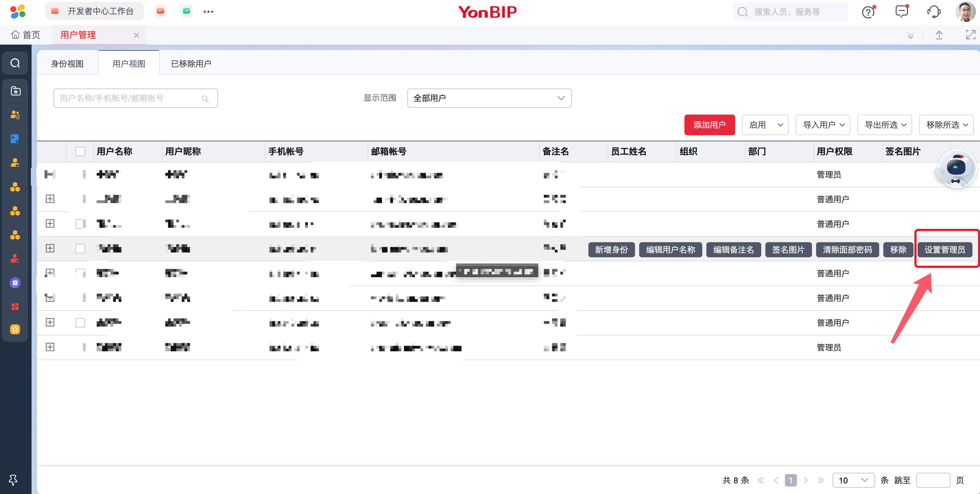This screenshot has height=494, width=980.
Task: Switch to the 身份视图 tab
Action: 67,63
